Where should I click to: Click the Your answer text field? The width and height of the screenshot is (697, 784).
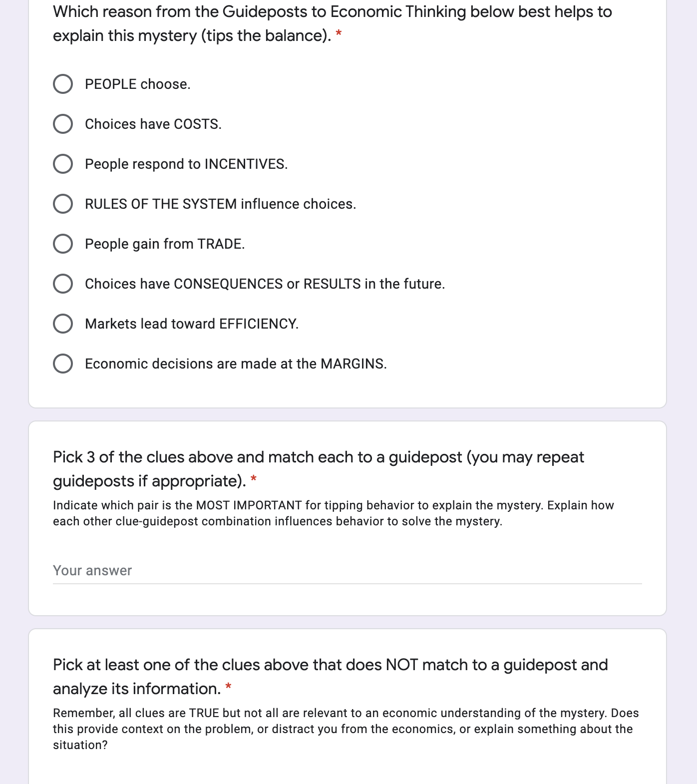[200, 570]
